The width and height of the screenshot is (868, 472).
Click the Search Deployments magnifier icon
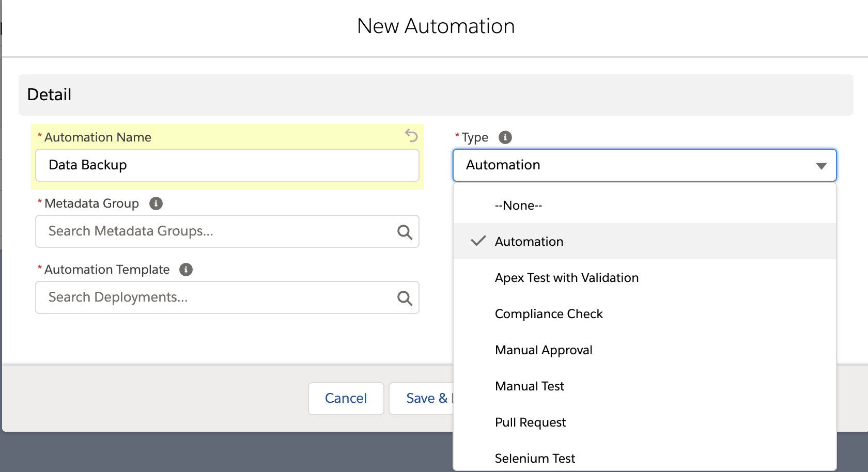[405, 298]
